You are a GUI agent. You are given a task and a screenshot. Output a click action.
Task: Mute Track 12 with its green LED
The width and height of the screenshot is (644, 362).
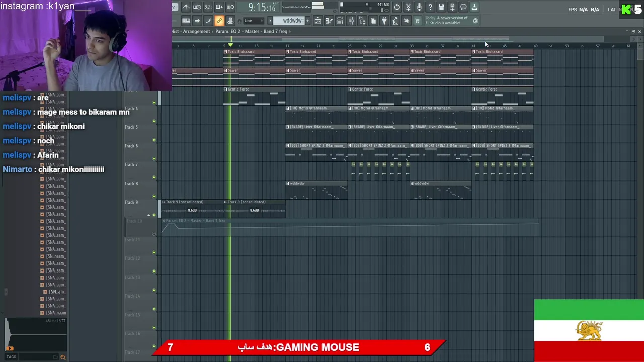click(154, 271)
